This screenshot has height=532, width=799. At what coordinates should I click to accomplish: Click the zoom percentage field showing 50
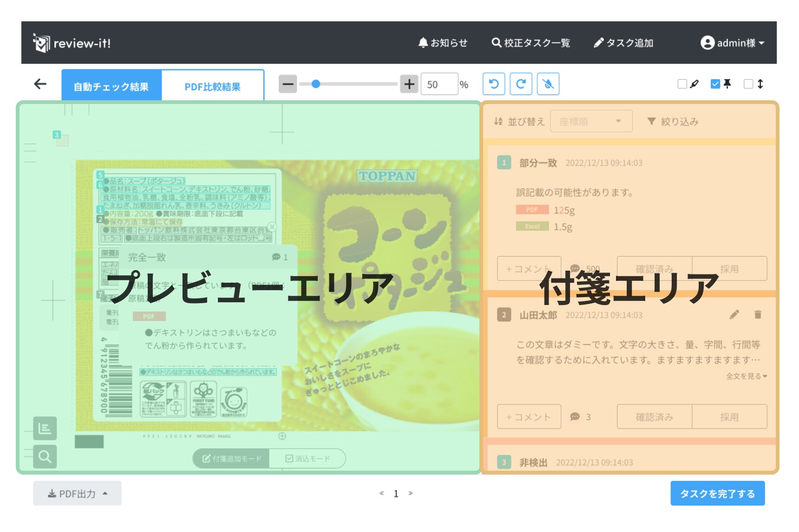point(439,84)
